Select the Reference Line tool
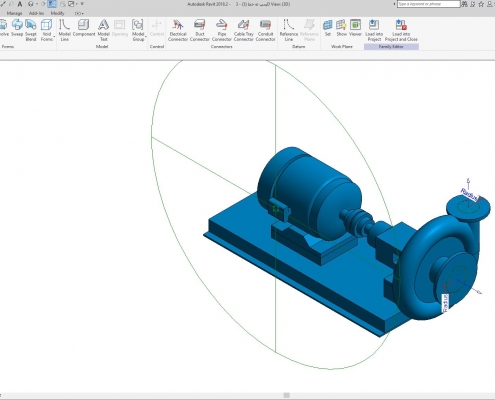The width and height of the screenshot is (495, 400). coord(289,30)
